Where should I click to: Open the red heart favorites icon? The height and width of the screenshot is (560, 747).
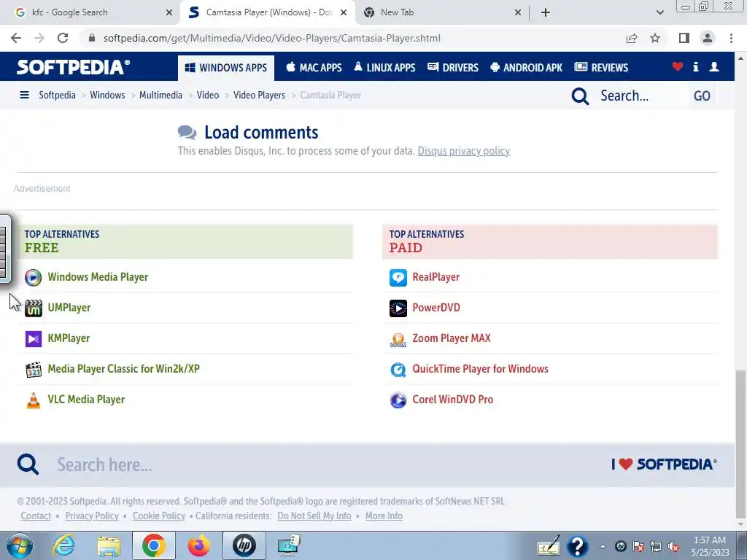(677, 66)
